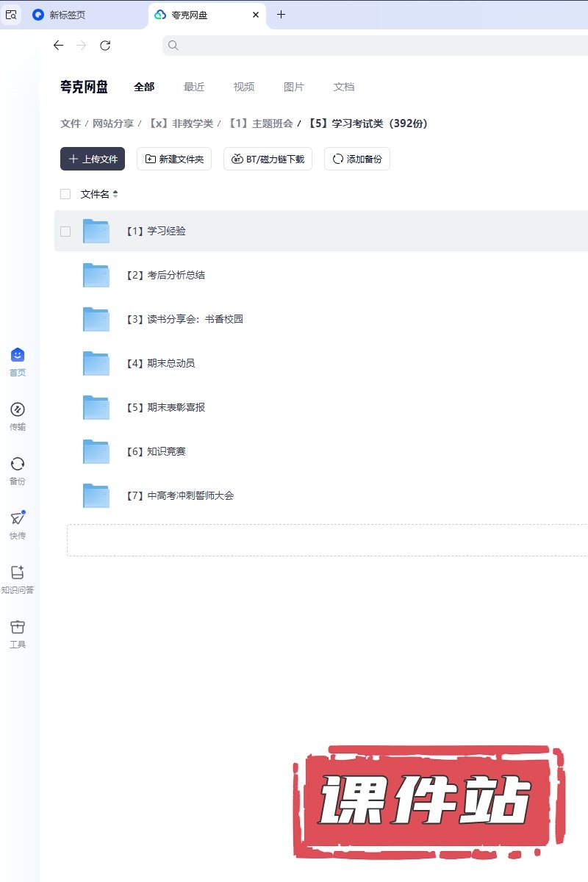Open the 【6】知识竞赛 folder
The width and height of the screenshot is (588, 882).
(166, 452)
